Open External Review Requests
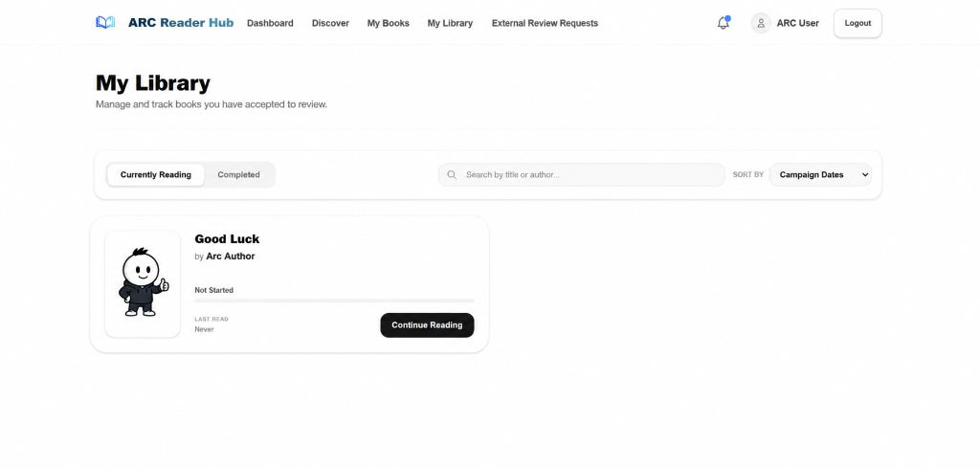This screenshot has height=469, width=980. pyautogui.click(x=545, y=23)
